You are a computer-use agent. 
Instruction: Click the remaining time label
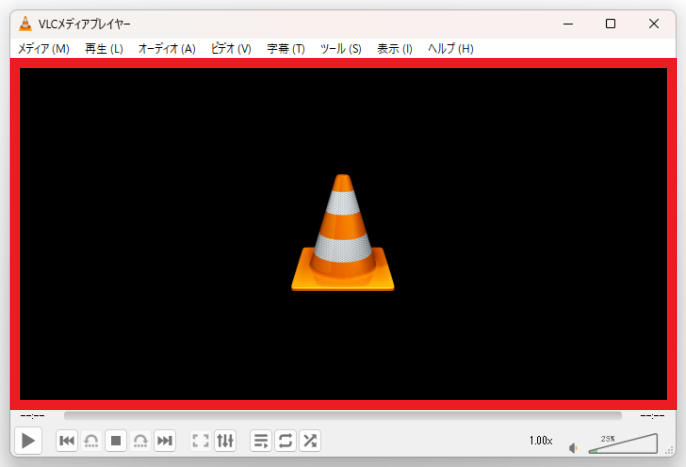652,415
